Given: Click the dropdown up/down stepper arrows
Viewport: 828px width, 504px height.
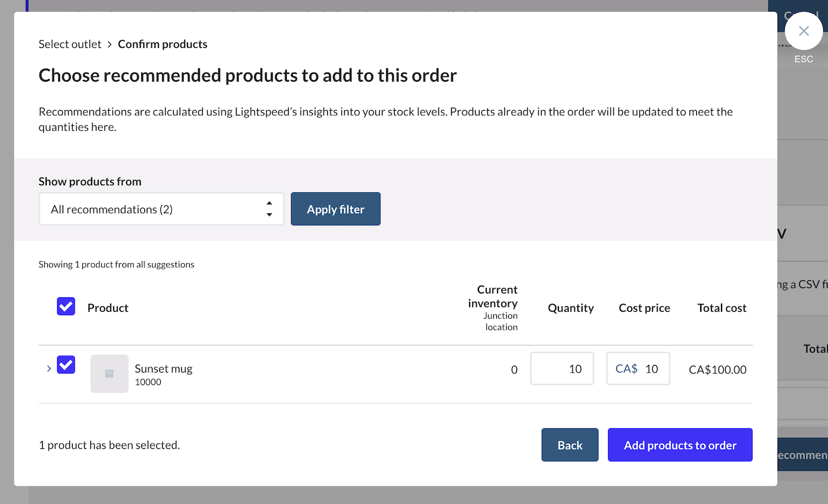Looking at the screenshot, I should point(269,209).
